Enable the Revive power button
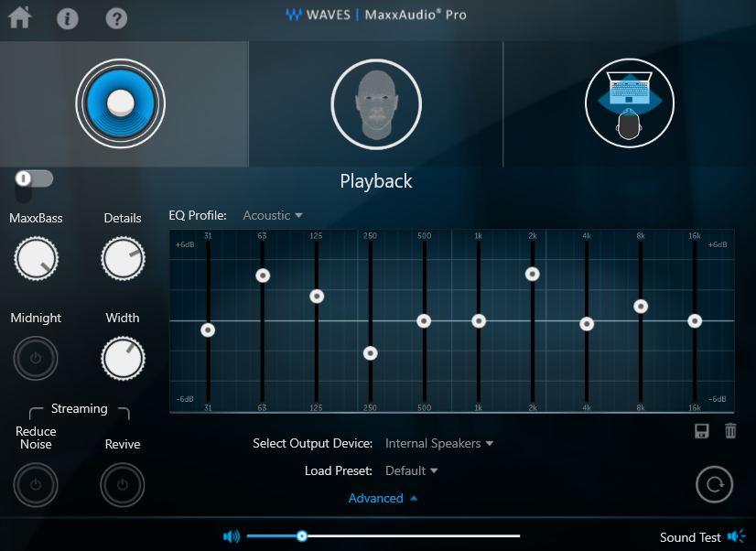 pyautogui.click(x=123, y=485)
